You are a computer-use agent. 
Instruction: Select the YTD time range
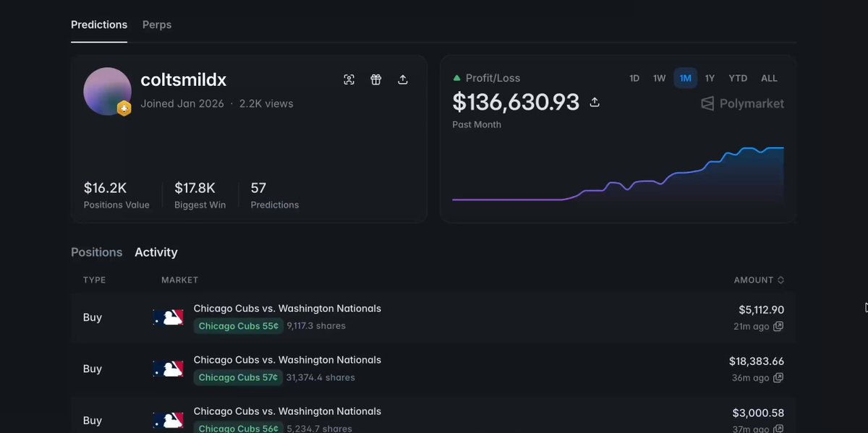coord(738,78)
